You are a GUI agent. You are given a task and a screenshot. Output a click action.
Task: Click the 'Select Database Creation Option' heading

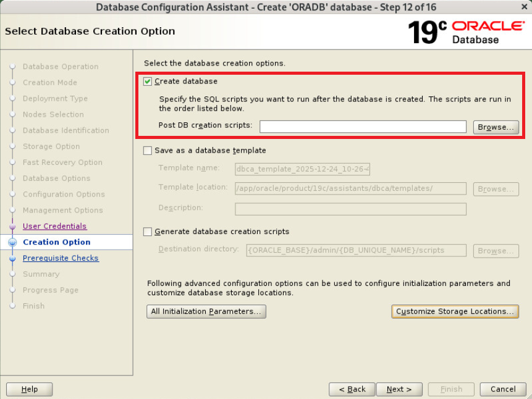(90, 31)
